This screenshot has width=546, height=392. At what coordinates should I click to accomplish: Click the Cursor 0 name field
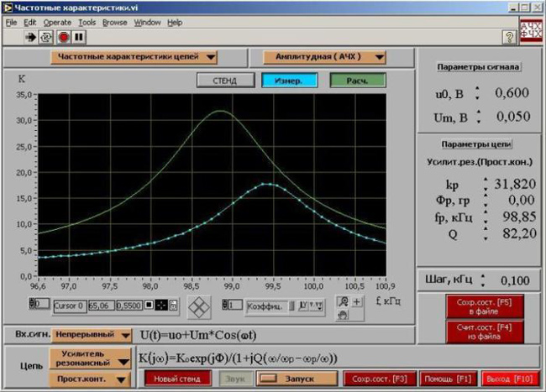pyautogui.click(x=69, y=306)
